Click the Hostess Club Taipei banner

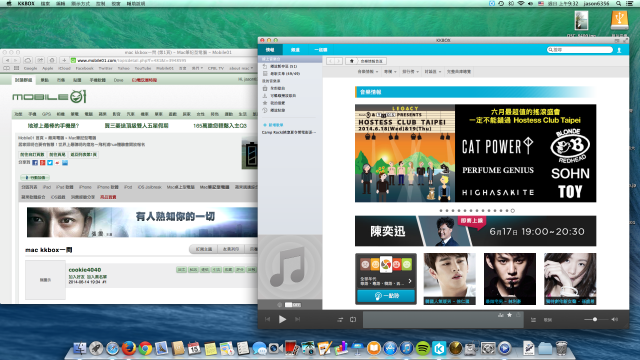pos(476,153)
